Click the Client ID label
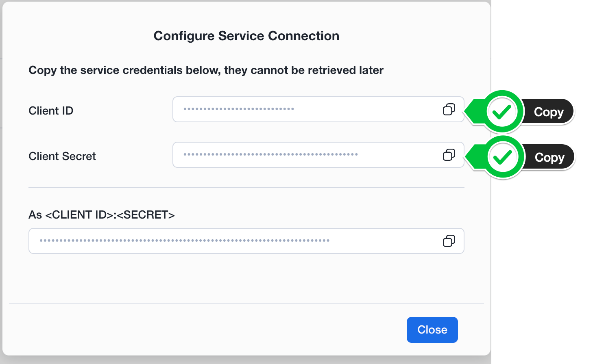 click(51, 110)
